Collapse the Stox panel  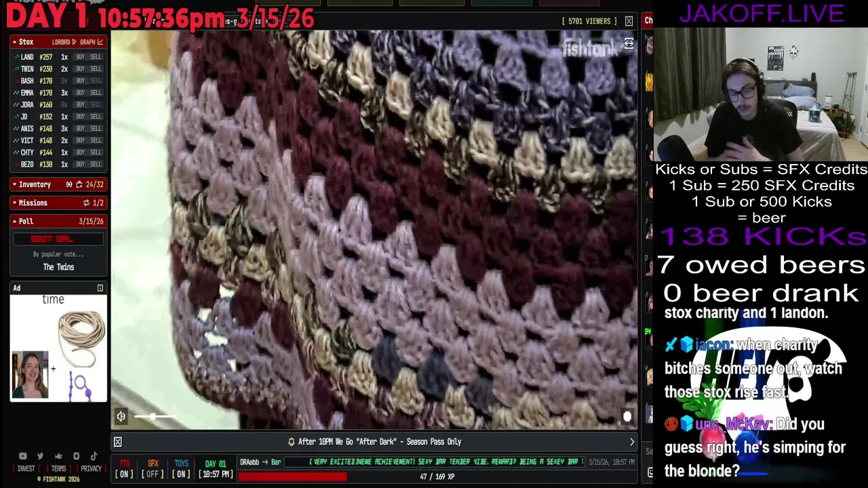click(x=14, y=42)
